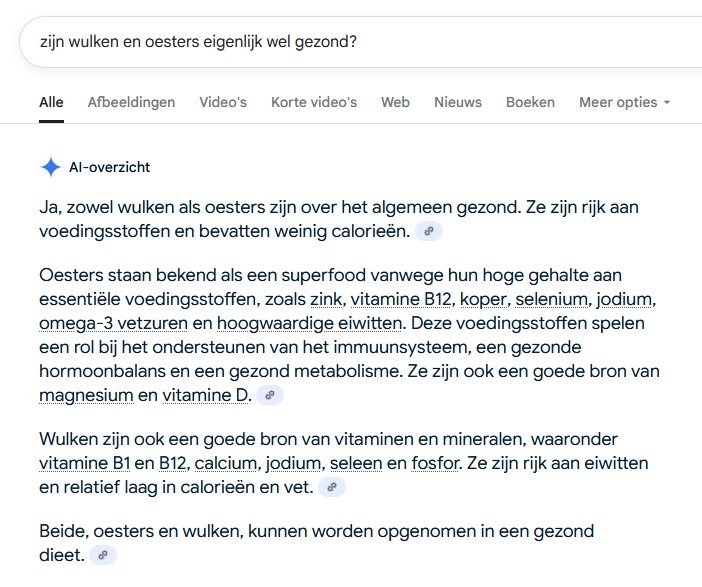Open source link after vitamine D

pos(269,395)
